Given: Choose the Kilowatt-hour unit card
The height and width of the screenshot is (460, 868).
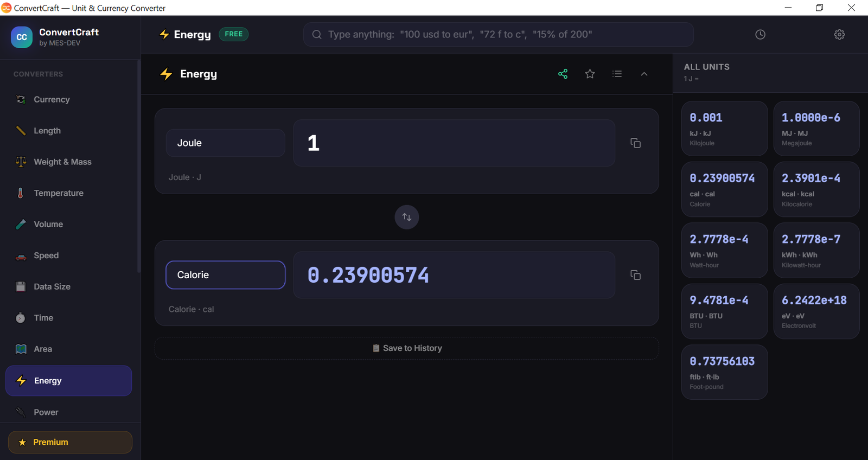Looking at the screenshot, I should click(816, 251).
